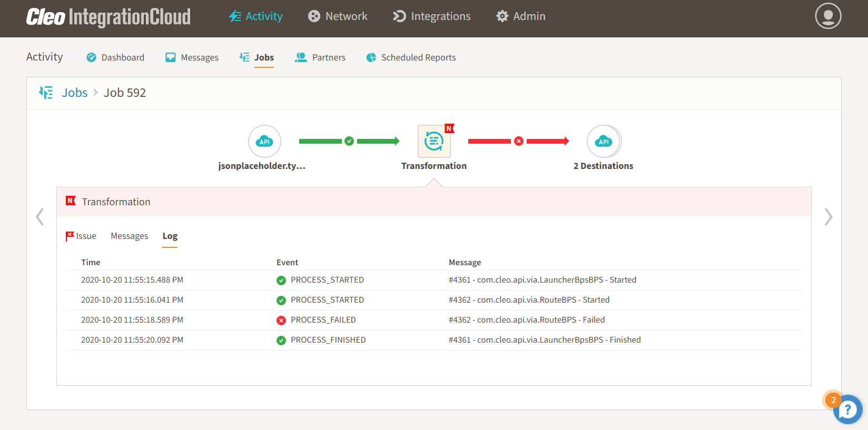Select the Transformation node icon
The width and height of the screenshot is (868, 430).
[x=434, y=141]
